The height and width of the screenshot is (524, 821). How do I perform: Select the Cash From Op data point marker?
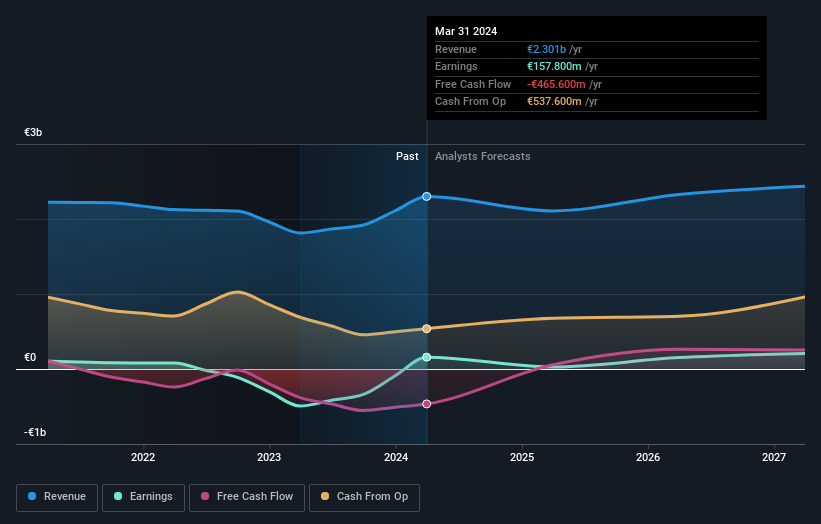click(x=427, y=329)
